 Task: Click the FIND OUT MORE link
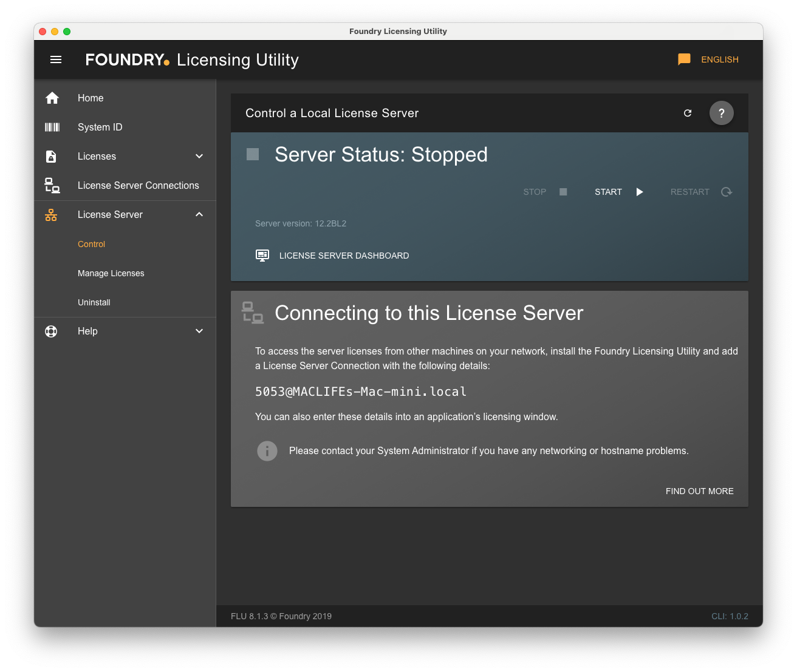coord(699,491)
